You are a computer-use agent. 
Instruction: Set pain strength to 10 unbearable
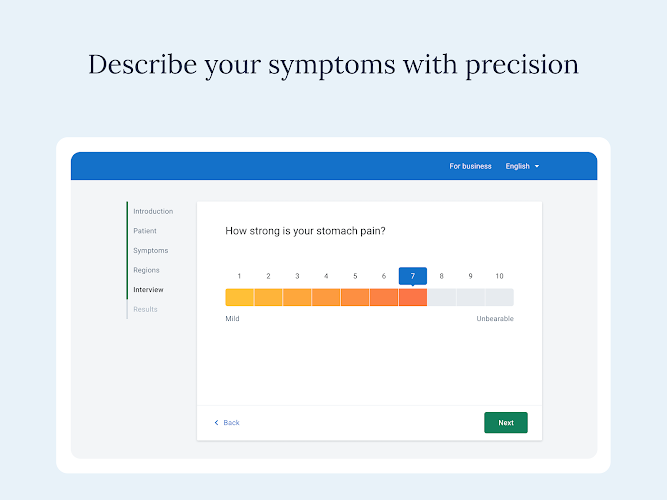[499, 297]
